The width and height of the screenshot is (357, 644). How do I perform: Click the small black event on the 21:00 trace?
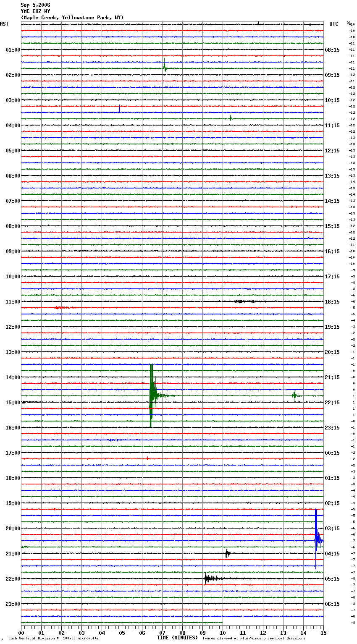227,553
